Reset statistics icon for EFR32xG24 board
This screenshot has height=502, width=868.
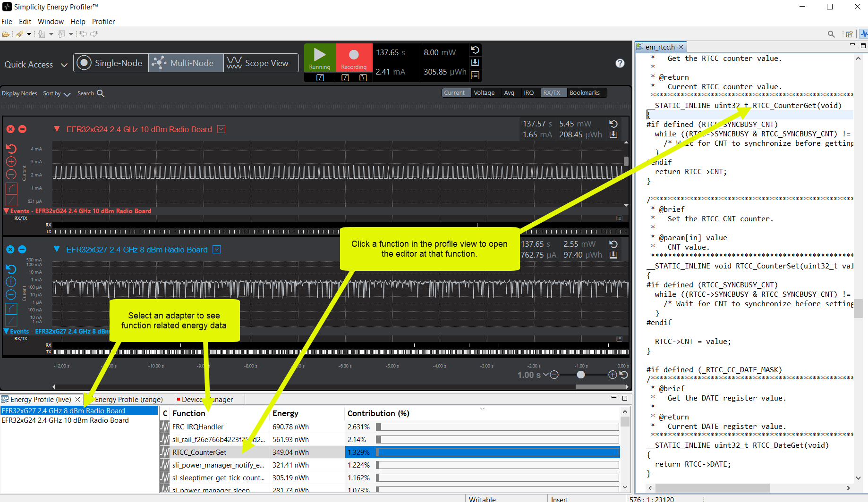[x=613, y=124]
